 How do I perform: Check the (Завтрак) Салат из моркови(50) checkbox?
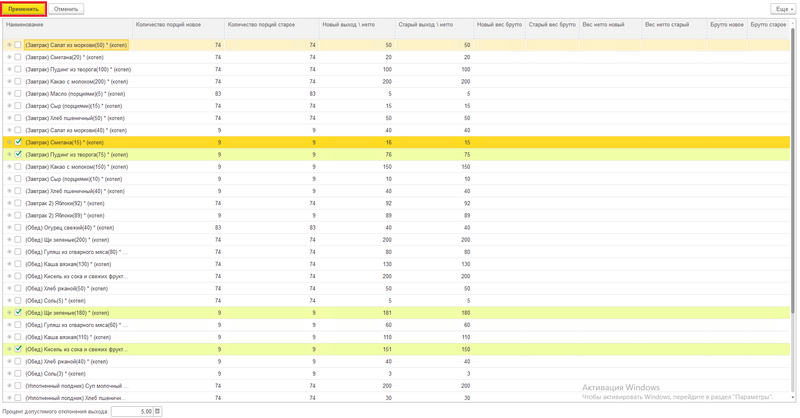pos(18,45)
